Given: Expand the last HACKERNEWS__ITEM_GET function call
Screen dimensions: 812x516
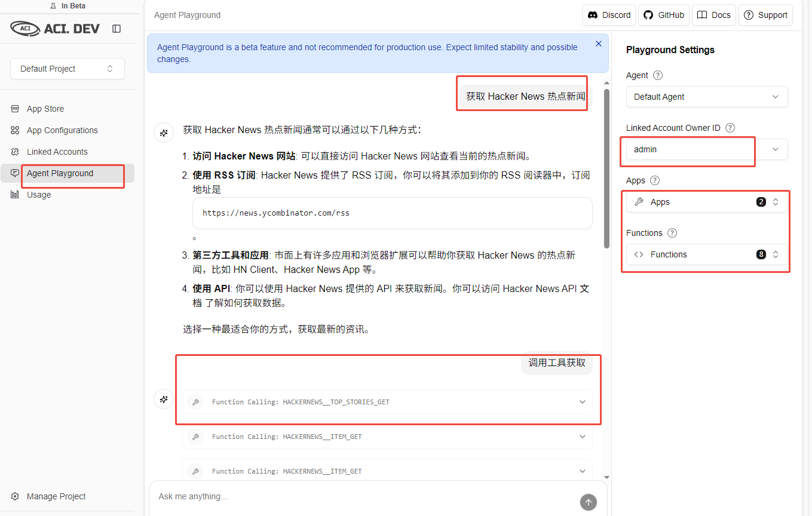Looking at the screenshot, I should (387, 471).
